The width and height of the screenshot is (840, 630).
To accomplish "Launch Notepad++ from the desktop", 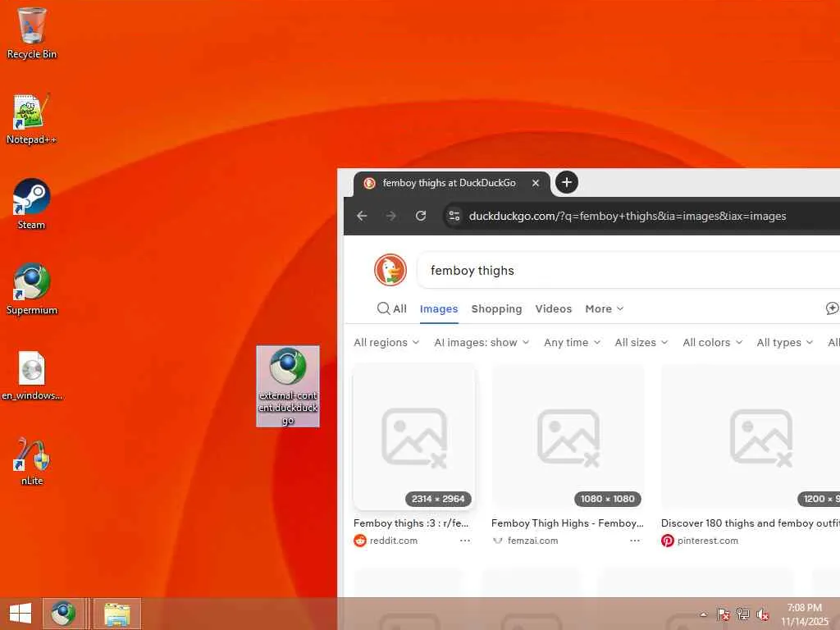I will coord(32,119).
